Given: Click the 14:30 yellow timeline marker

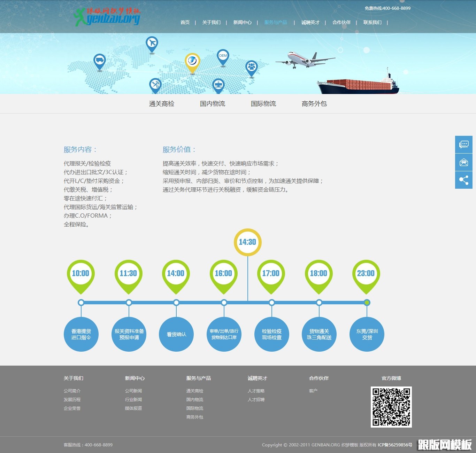Looking at the screenshot, I should coord(247,242).
